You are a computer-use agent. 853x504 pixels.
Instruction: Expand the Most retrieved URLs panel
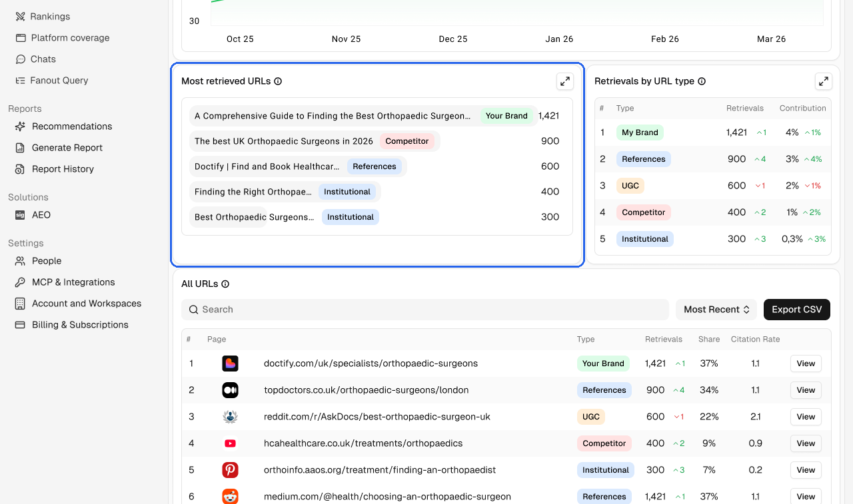(565, 81)
